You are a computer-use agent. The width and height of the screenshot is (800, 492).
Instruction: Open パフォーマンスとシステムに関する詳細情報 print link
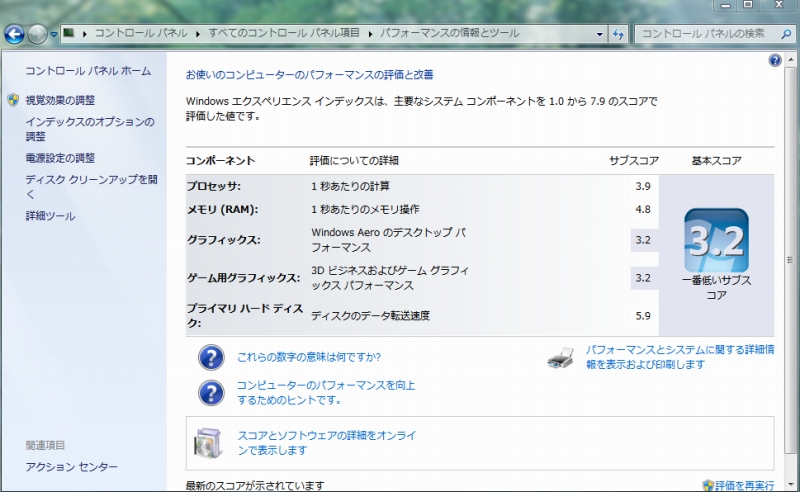point(680,357)
